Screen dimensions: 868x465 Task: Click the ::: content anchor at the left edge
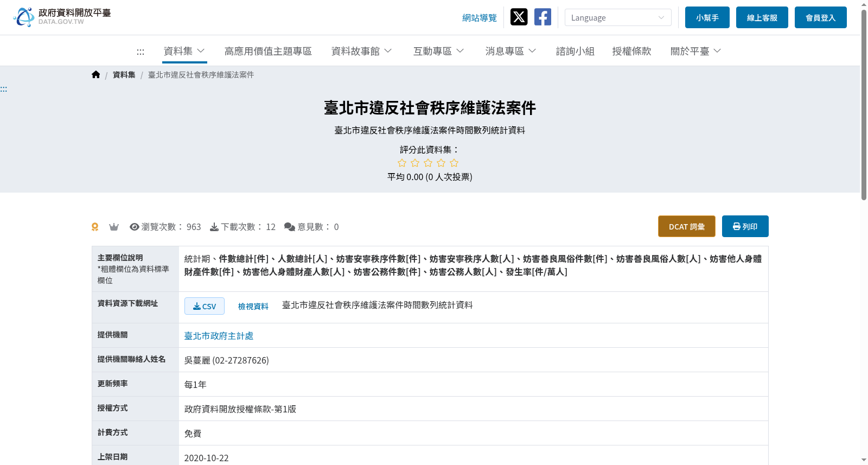click(4, 89)
